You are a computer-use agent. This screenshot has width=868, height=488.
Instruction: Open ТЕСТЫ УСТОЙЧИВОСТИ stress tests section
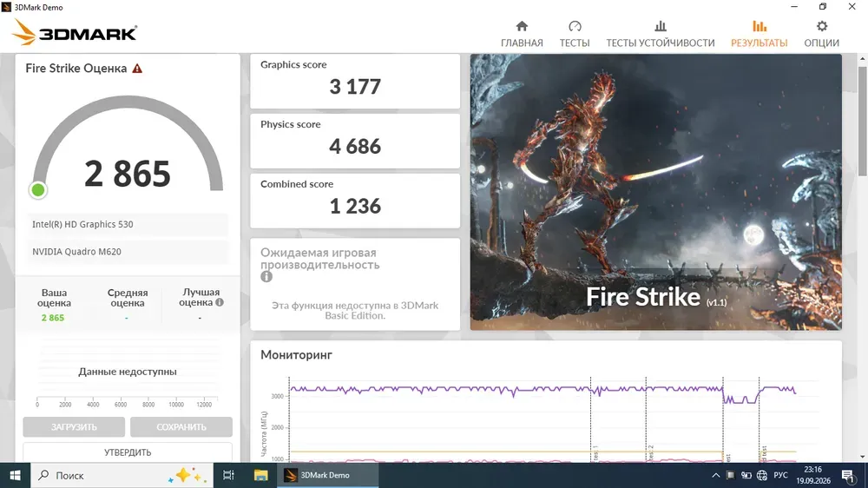pyautogui.click(x=660, y=34)
